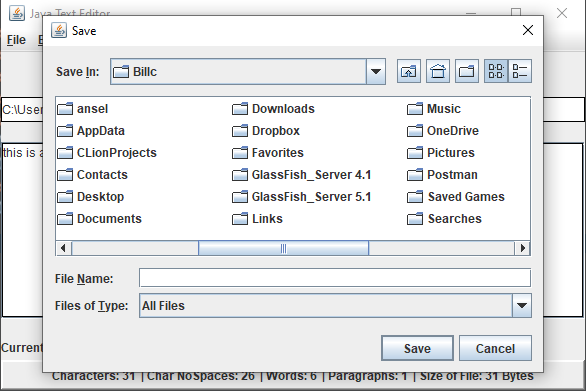Select the AppData folder icon
Screen dimensions: 586x391
[65, 131]
